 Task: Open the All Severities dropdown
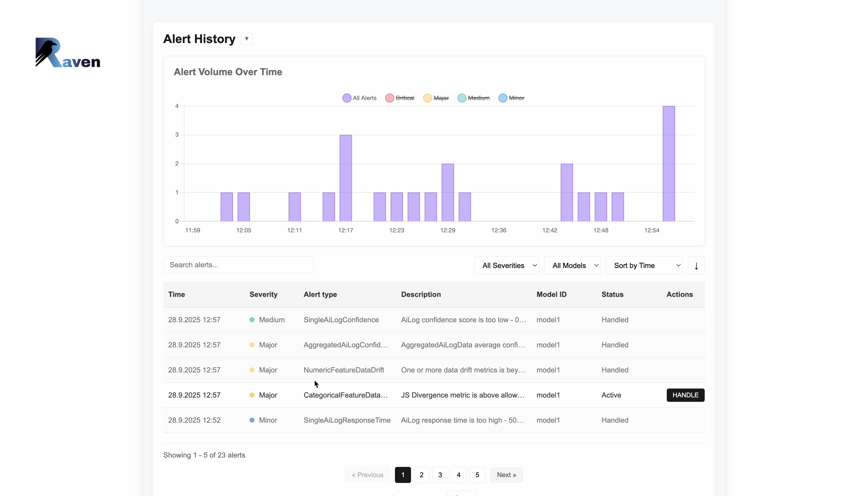coord(507,265)
